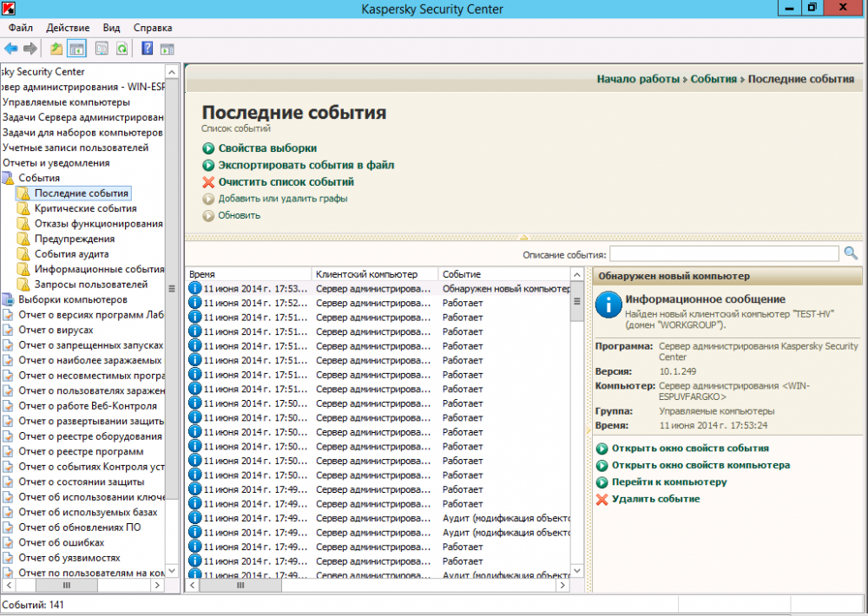
Task: Toggle the console tree pane icon
Action: pos(77,49)
